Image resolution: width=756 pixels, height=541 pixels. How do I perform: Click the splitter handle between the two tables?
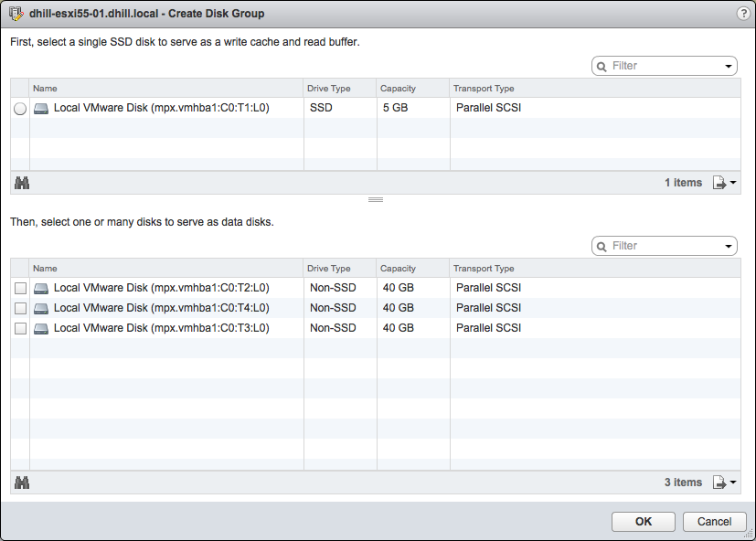[x=376, y=199]
